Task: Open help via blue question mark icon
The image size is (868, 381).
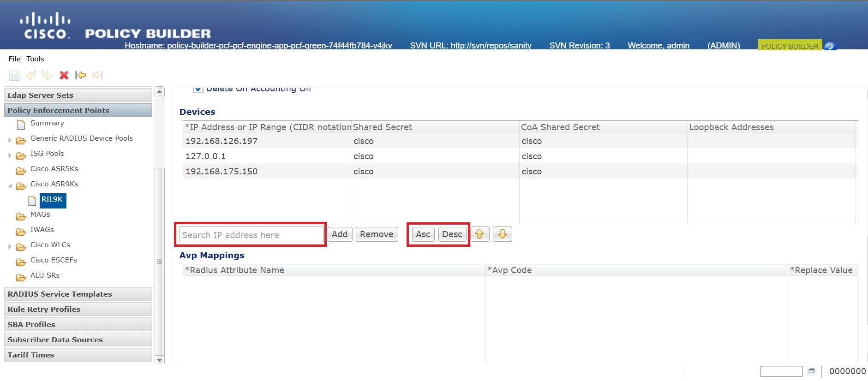Action: point(830,46)
